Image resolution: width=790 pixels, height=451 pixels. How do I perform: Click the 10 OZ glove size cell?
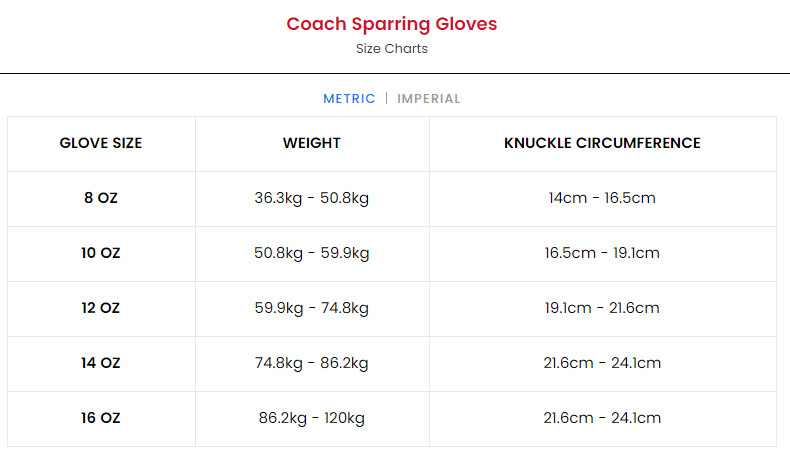[x=101, y=253]
